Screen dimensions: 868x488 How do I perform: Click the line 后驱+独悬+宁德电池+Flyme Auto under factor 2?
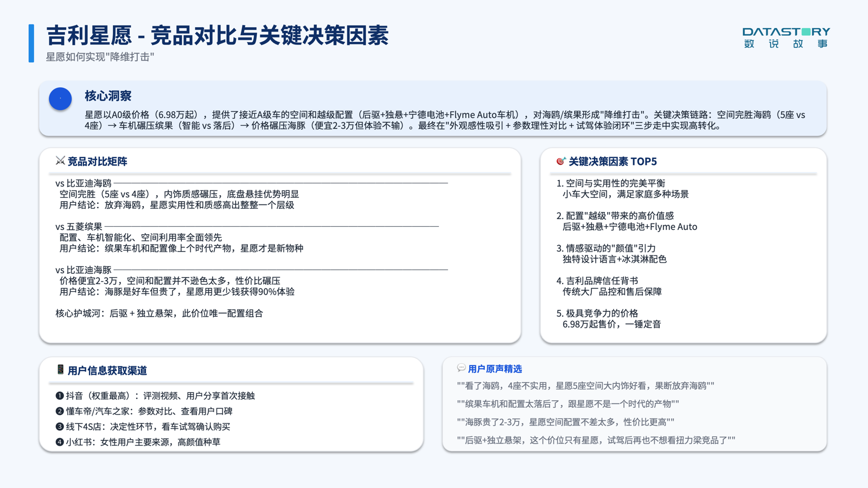pos(630,227)
